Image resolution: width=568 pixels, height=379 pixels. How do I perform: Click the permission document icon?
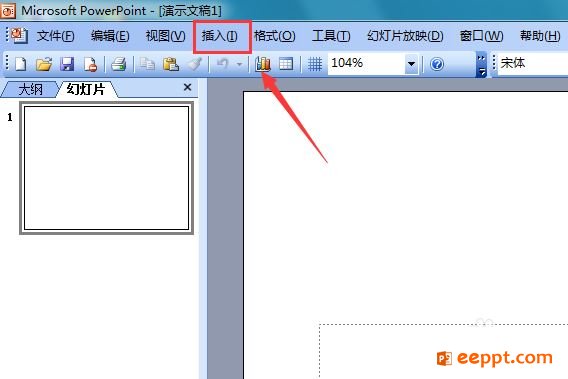pos(90,64)
